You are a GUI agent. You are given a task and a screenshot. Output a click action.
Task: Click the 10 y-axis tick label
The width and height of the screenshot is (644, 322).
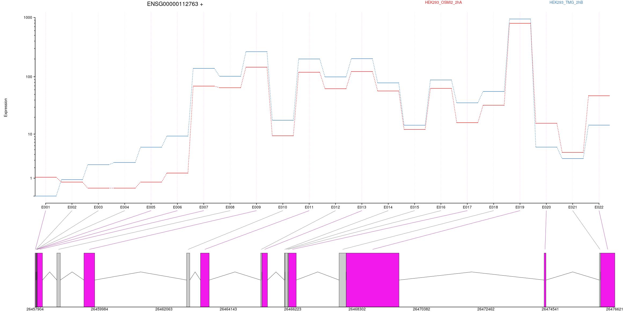(30, 134)
